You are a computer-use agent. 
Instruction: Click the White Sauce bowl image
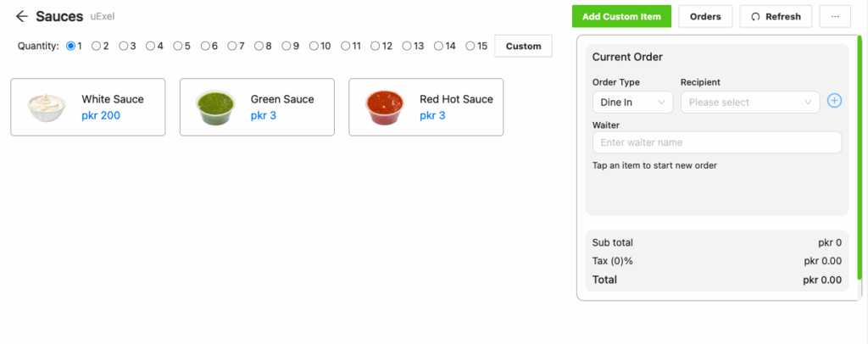(x=47, y=107)
